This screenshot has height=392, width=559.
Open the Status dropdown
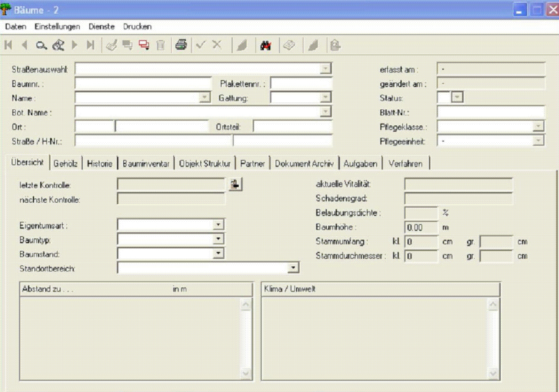(457, 97)
